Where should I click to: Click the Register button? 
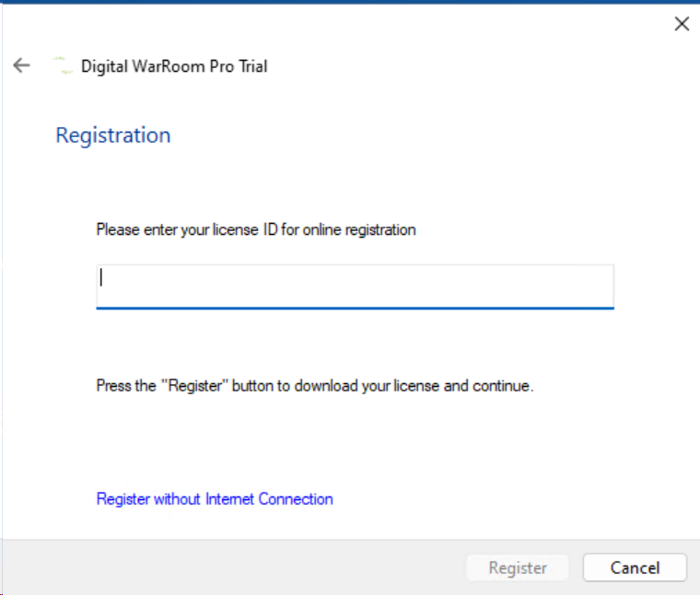point(518,567)
